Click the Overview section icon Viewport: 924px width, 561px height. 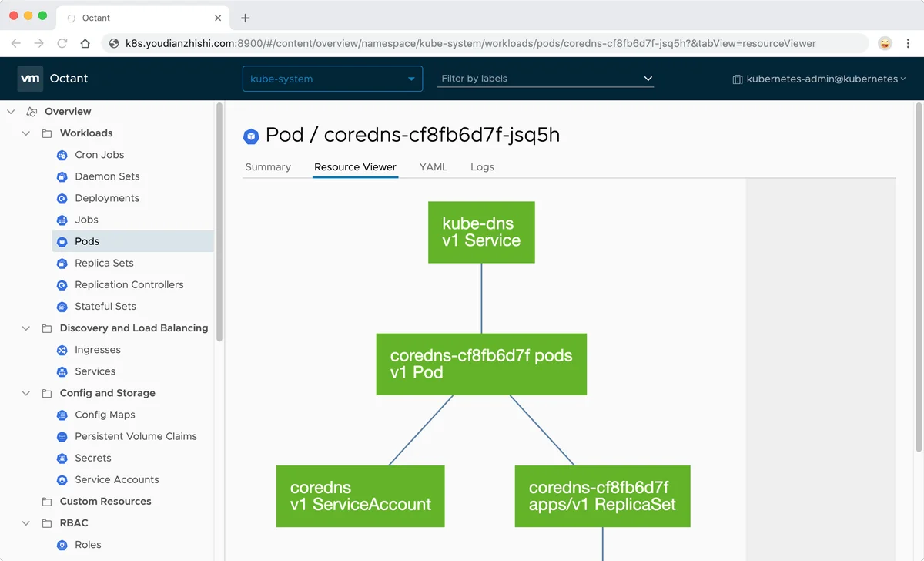click(x=32, y=112)
